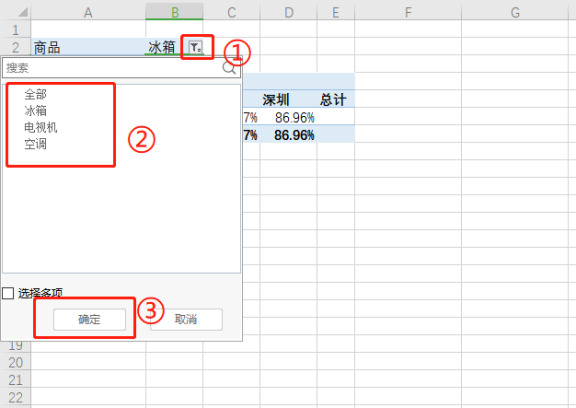Click the 商品 label cell
The width and height of the screenshot is (576, 408).
coord(88,47)
